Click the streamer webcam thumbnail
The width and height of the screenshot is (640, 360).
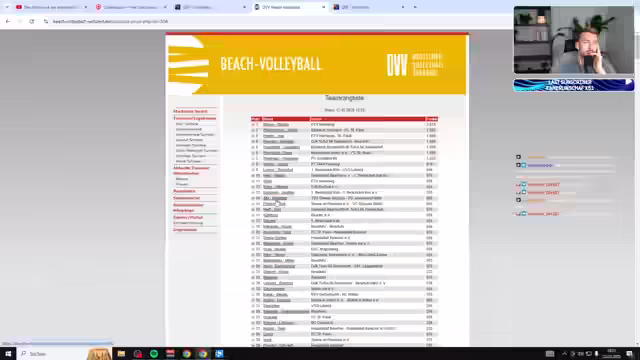tap(573, 40)
